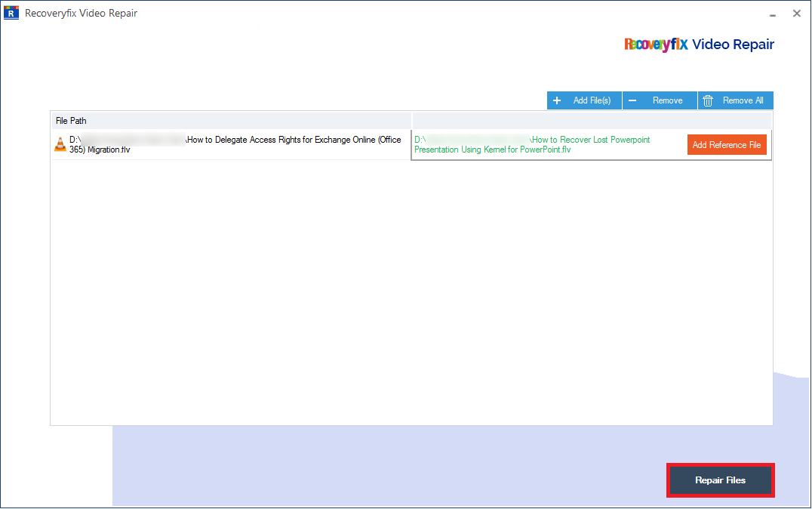
Task: Click the Add File(s) button
Action: [x=584, y=100]
